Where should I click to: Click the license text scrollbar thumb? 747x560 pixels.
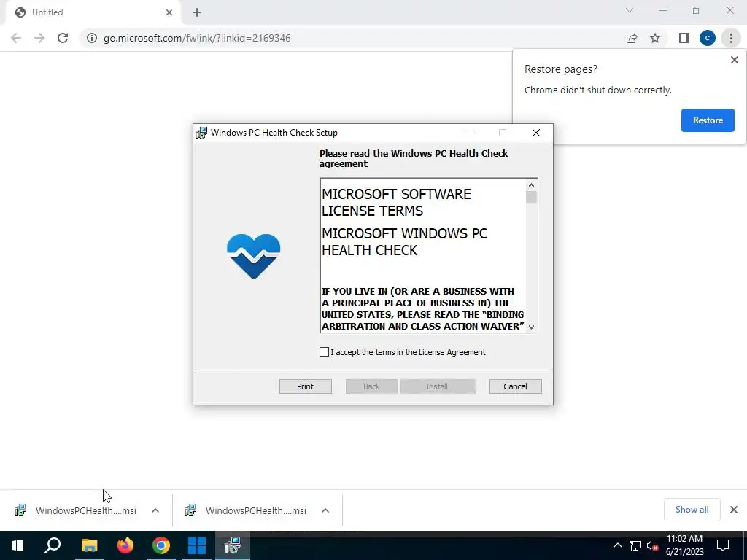pos(531,197)
